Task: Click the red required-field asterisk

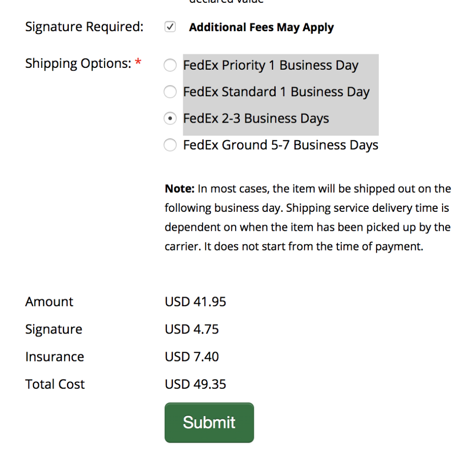Action: click(138, 63)
